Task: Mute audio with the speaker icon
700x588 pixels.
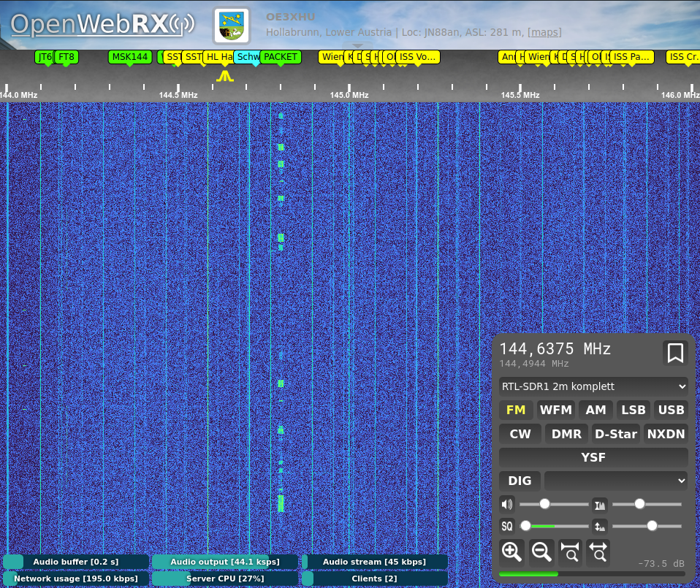Action: [x=507, y=504]
